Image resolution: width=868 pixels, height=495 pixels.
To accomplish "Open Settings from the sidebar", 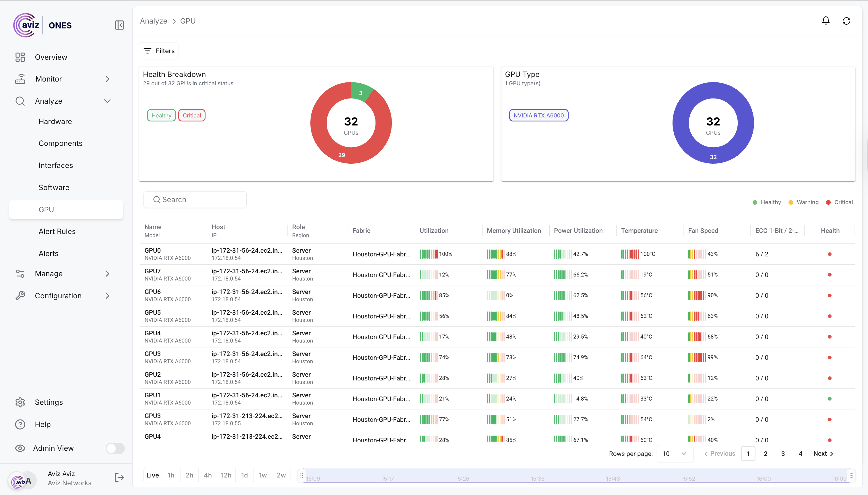I will pos(49,402).
